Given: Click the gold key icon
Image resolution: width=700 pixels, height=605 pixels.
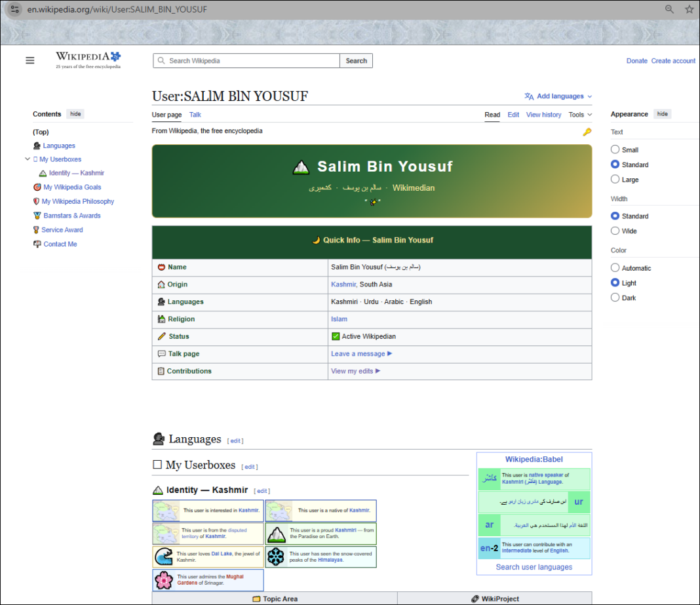Looking at the screenshot, I should click(x=587, y=132).
